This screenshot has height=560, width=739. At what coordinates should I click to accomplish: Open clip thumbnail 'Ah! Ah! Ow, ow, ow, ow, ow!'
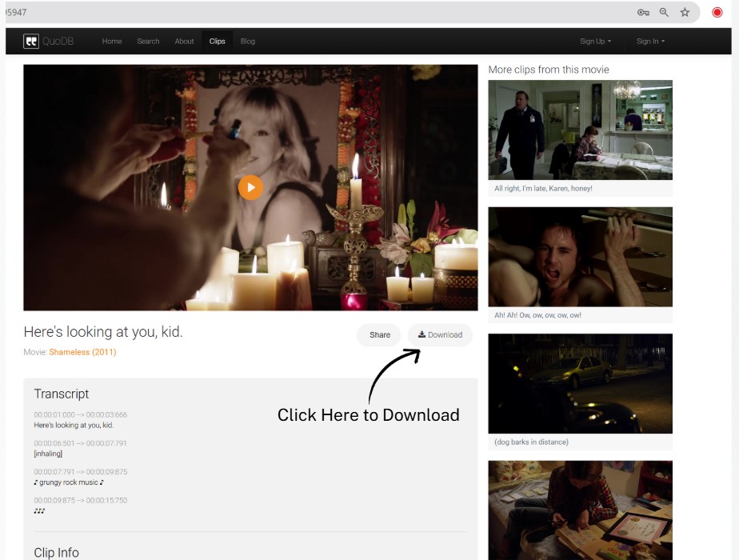(x=580, y=257)
